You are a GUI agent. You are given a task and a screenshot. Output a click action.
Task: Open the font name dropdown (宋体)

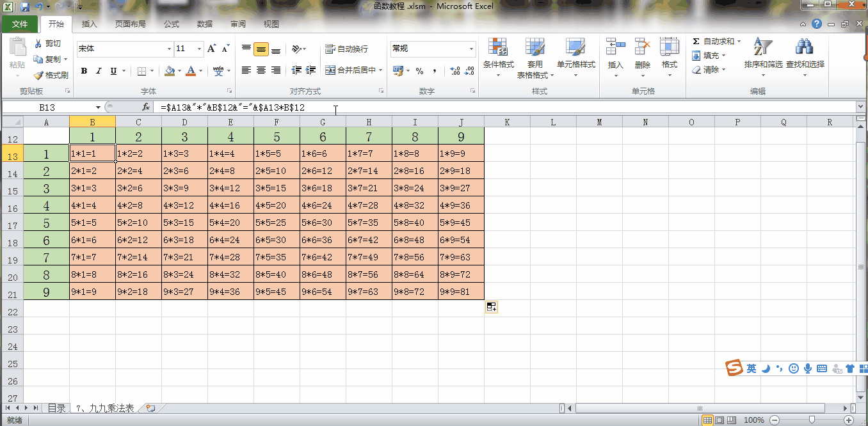169,49
